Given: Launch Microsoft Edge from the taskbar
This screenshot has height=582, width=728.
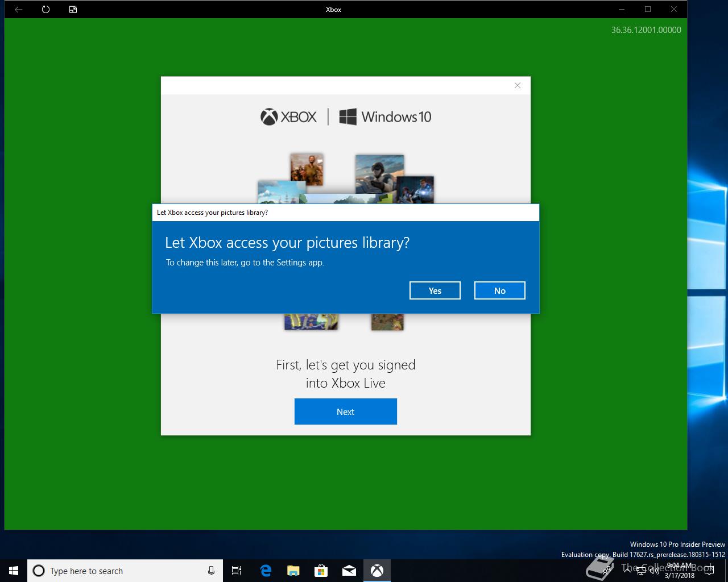Looking at the screenshot, I should [x=266, y=571].
